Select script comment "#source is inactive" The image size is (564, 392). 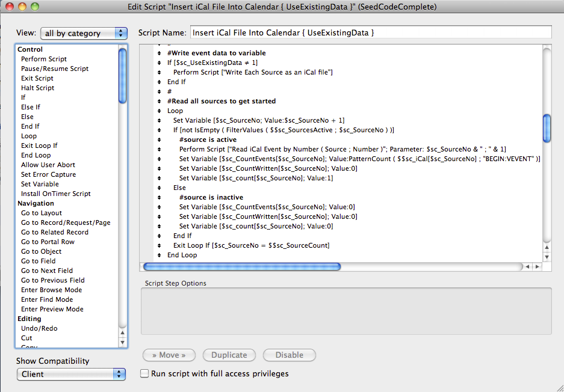point(211,197)
